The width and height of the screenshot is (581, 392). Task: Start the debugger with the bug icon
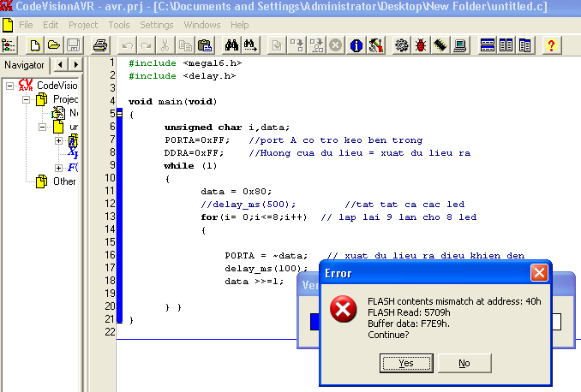421,45
